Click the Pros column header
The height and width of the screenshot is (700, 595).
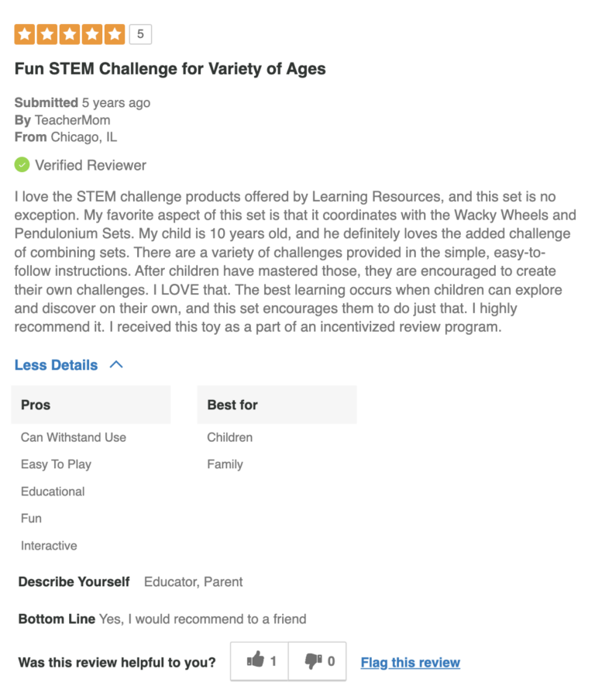36,405
